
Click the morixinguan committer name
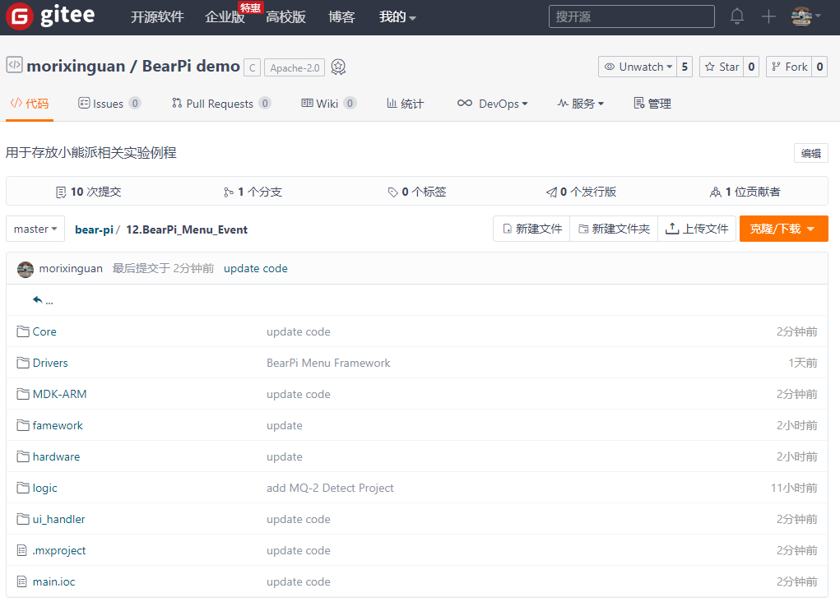point(71,268)
